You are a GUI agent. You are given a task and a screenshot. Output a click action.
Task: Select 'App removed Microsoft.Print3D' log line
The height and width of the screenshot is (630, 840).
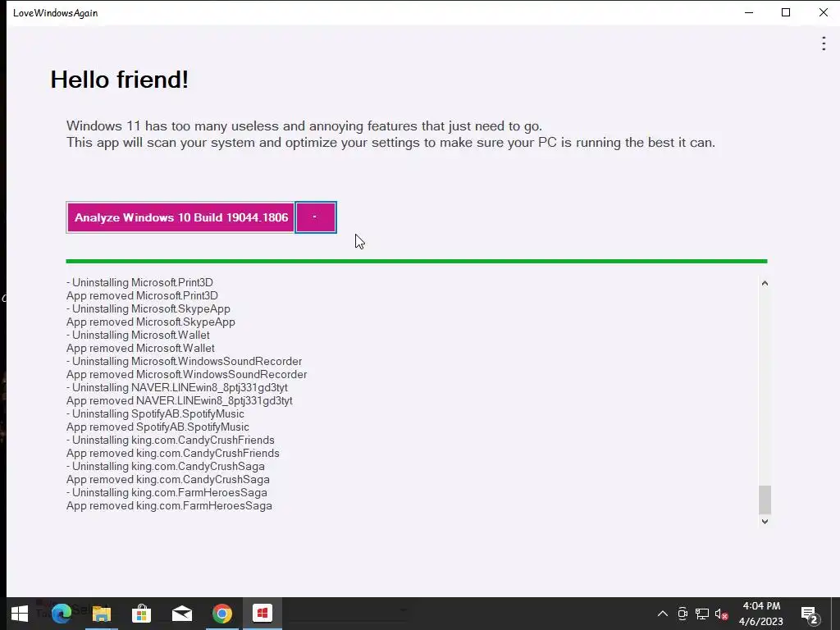click(142, 295)
